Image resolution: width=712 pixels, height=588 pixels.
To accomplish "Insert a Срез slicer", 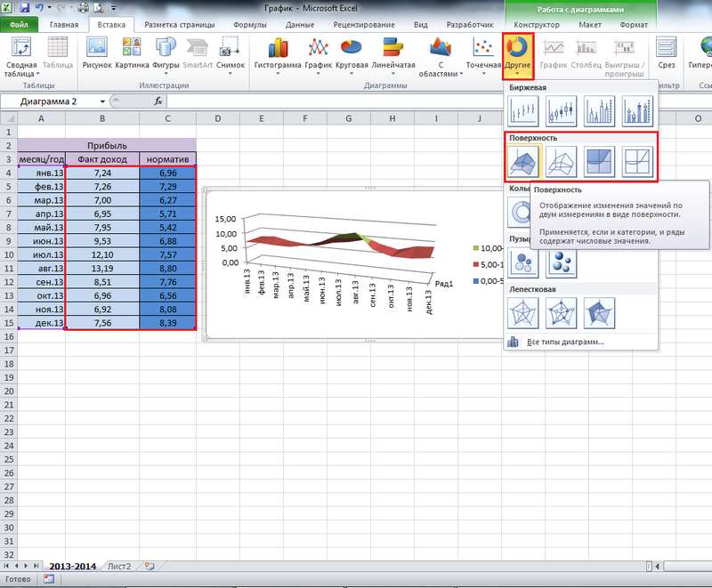I will point(666,53).
